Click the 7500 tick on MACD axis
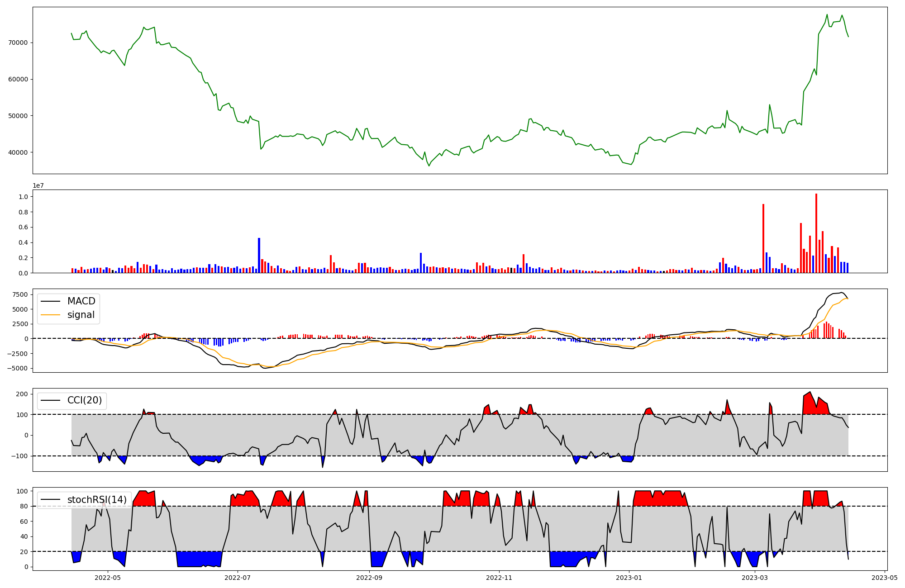 coord(20,295)
